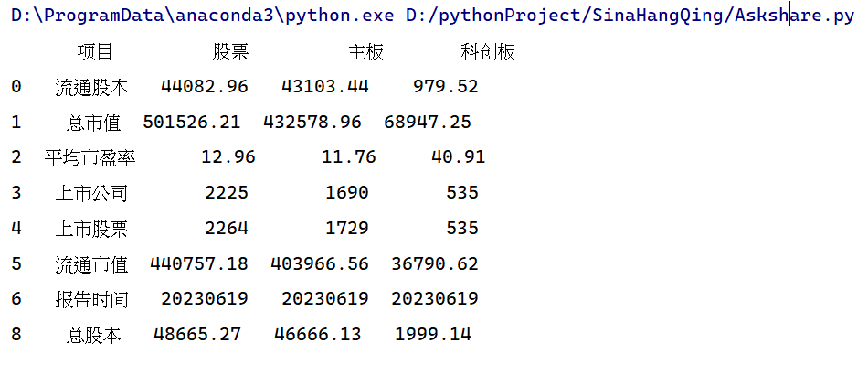The image size is (868, 365).
Task: Select the 主板 column header
Action: 365,51
